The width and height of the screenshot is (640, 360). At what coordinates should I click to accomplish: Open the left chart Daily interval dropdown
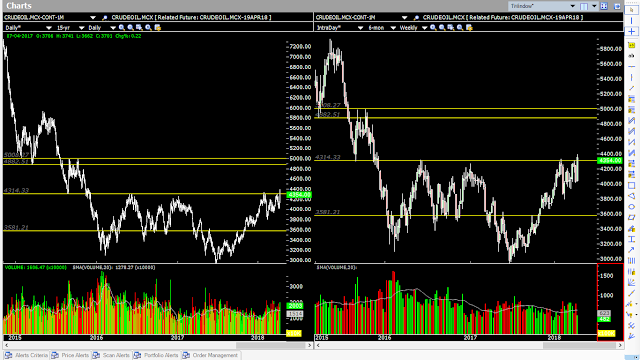coord(113,28)
